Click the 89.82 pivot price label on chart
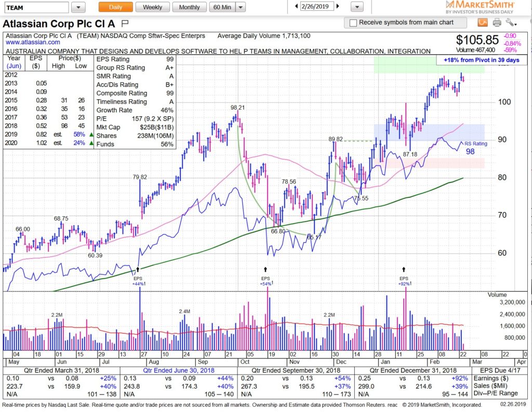This screenshot has width=532, height=412. 336,139
